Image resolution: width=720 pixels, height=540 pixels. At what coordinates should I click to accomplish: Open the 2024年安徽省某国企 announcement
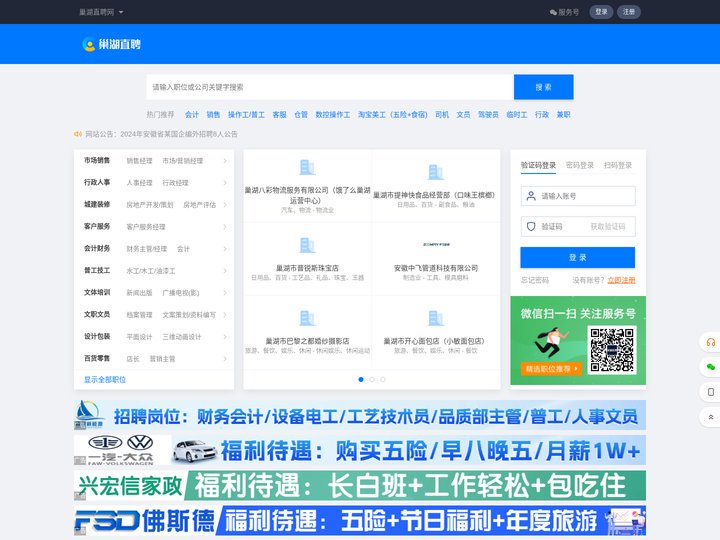click(x=179, y=134)
